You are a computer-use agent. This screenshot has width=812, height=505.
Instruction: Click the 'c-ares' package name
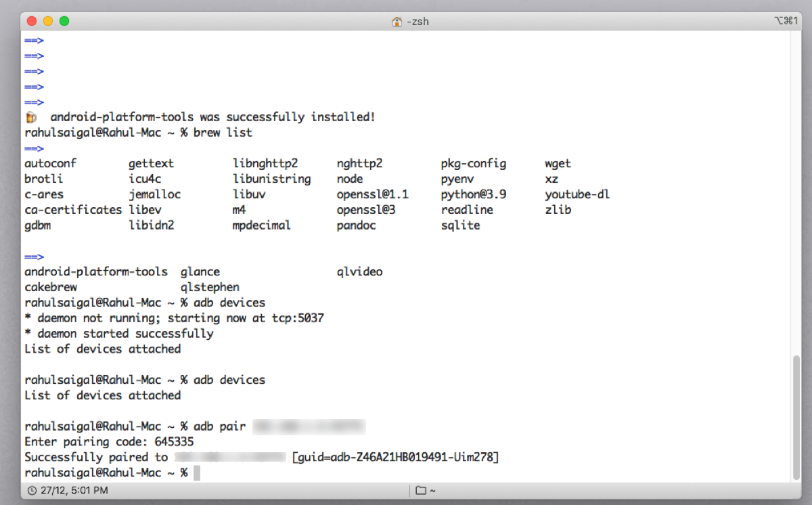point(43,195)
